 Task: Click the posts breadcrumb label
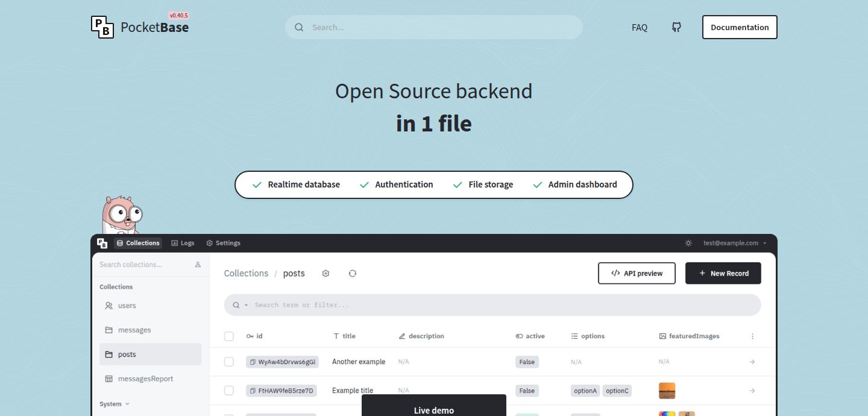(294, 273)
